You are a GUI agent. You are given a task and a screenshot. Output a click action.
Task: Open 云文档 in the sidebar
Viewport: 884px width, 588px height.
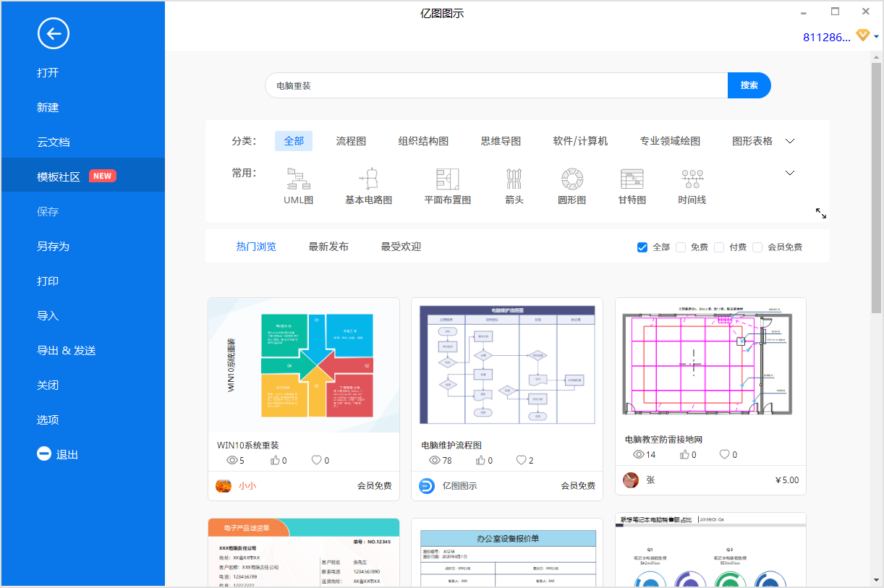point(54,142)
